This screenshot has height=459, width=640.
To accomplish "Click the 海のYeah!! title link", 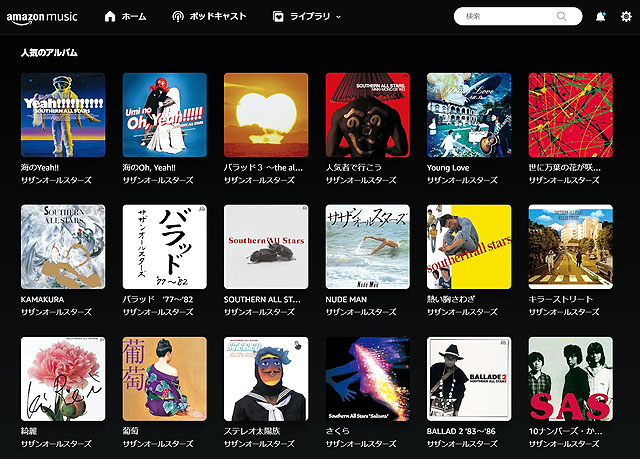I will pos(40,168).
